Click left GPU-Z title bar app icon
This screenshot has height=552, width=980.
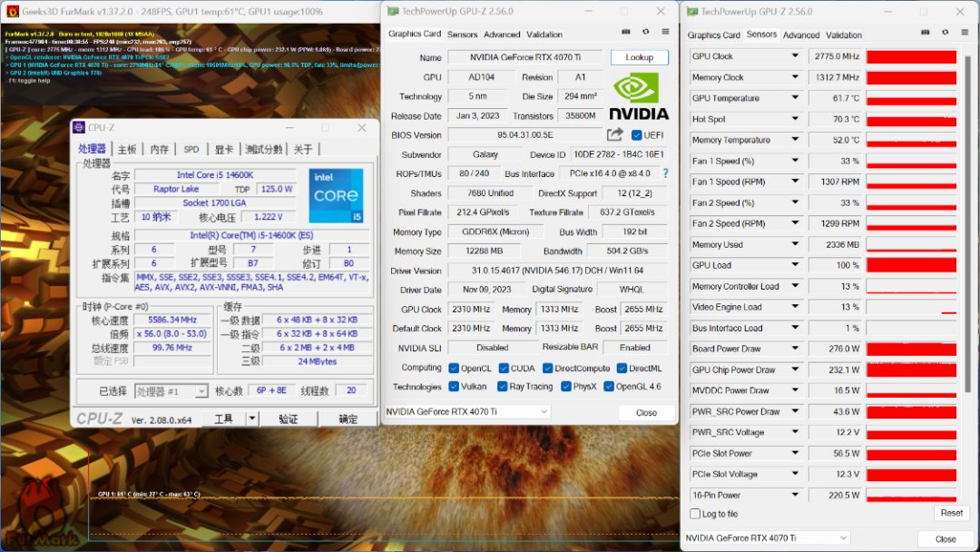pos(393,11)
